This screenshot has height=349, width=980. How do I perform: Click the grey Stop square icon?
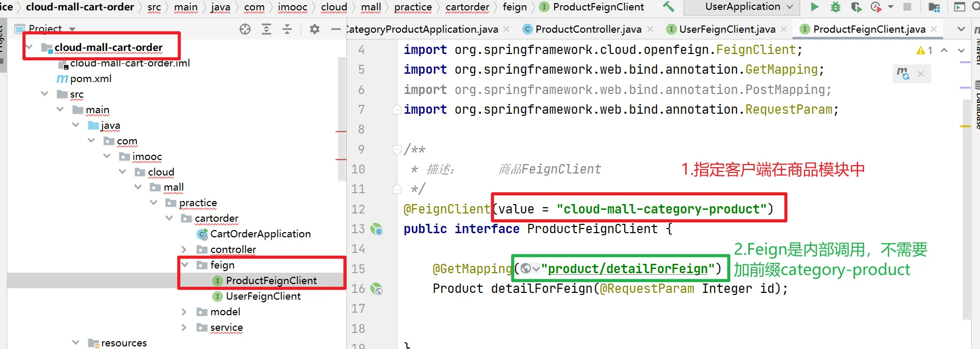(907, 7)
